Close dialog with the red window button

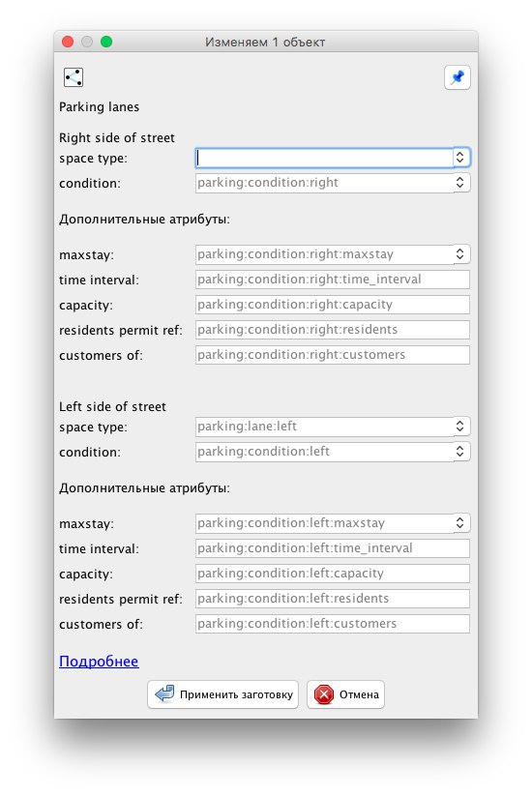[x=68, y=42]
